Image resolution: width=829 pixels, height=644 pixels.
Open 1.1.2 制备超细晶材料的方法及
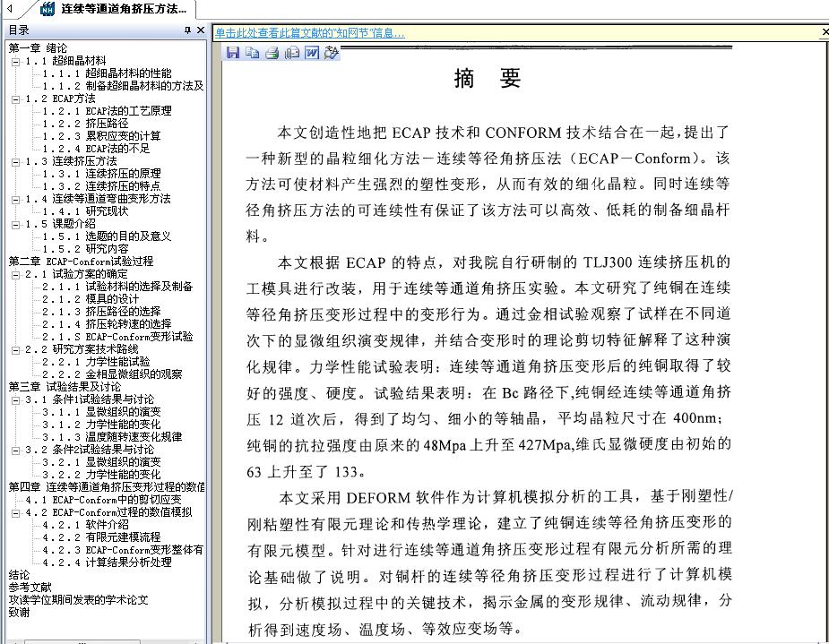(123, 86)
